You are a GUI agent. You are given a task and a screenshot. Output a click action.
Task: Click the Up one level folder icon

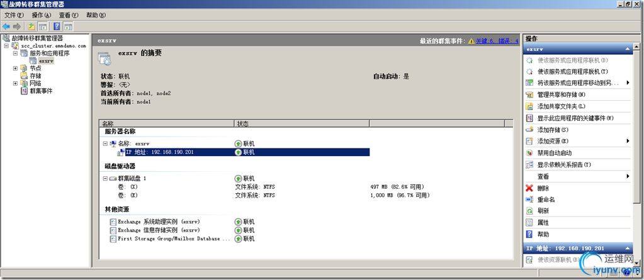[x=31, y=26]
